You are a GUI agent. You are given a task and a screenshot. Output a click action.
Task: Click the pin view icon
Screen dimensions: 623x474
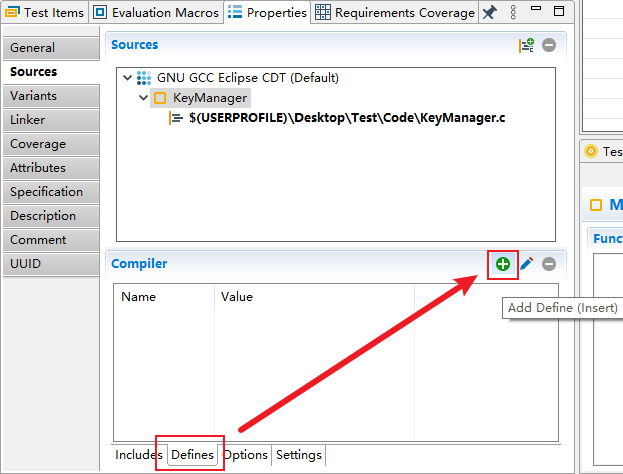[490, 13]
